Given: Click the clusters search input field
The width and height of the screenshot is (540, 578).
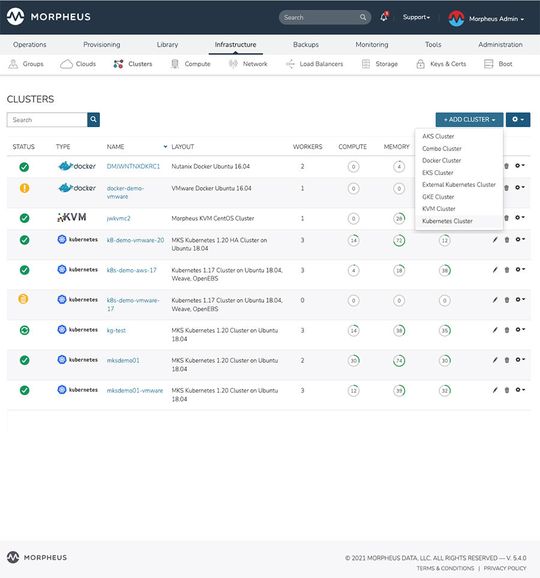Looking at the screenshot, I should 47,119.
